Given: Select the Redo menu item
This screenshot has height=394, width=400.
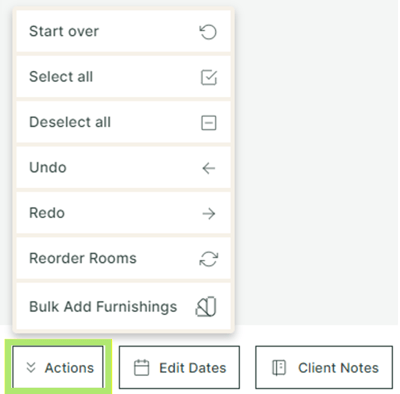Looking at the screenshot, I should [x=123, y=213].
